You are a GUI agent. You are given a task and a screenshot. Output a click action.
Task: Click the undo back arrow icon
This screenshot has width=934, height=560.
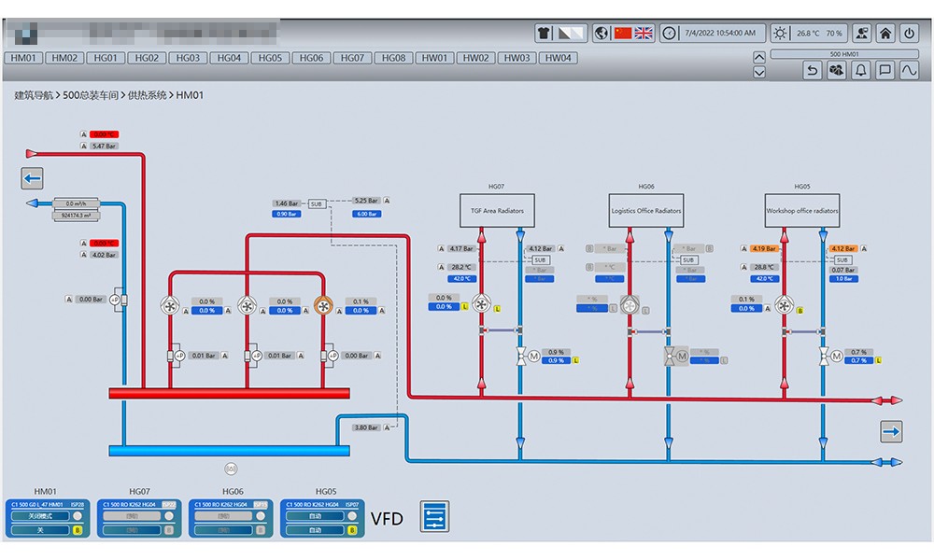click(812, 70)
